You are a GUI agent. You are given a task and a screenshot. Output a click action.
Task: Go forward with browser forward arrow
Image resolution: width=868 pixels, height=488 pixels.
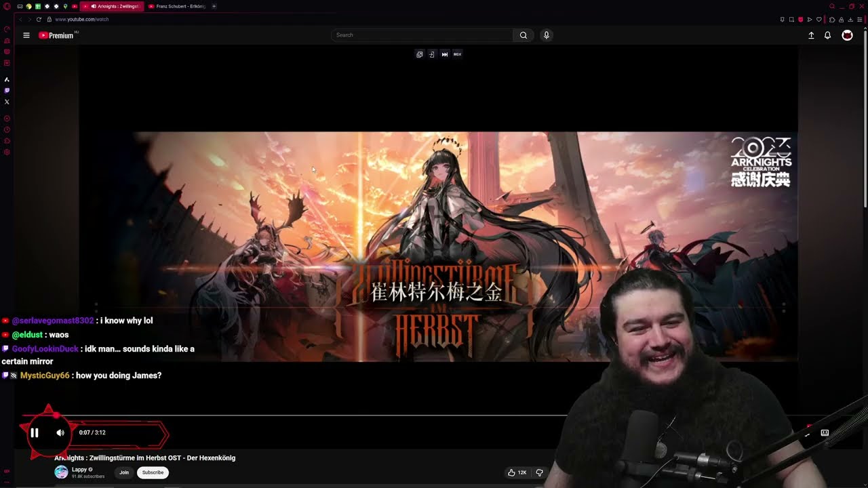click(x=29, y=19)
